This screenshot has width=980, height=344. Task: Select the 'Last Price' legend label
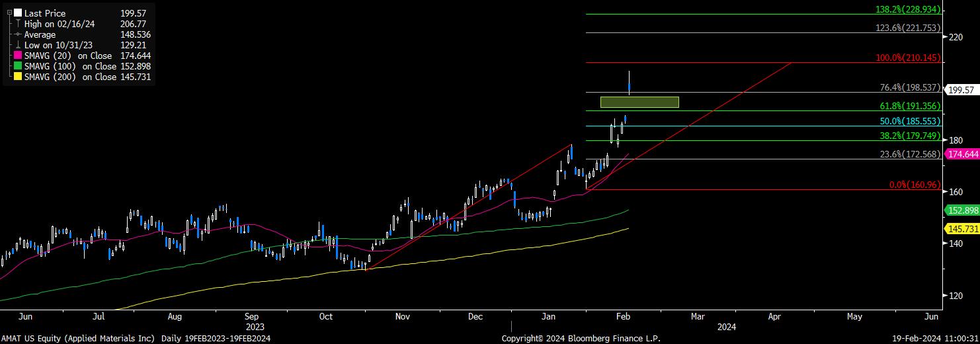pos(45,13)
